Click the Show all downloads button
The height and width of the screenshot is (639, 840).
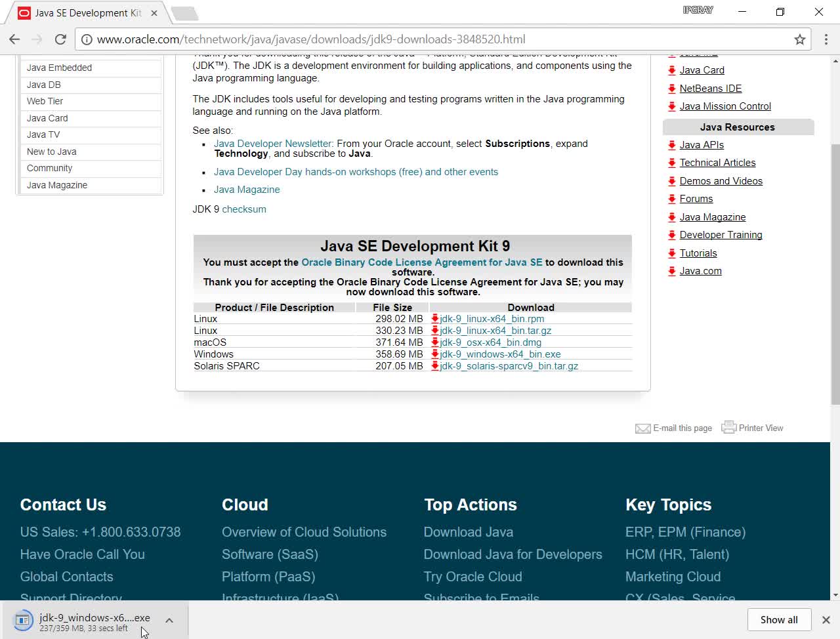[779, 619]
